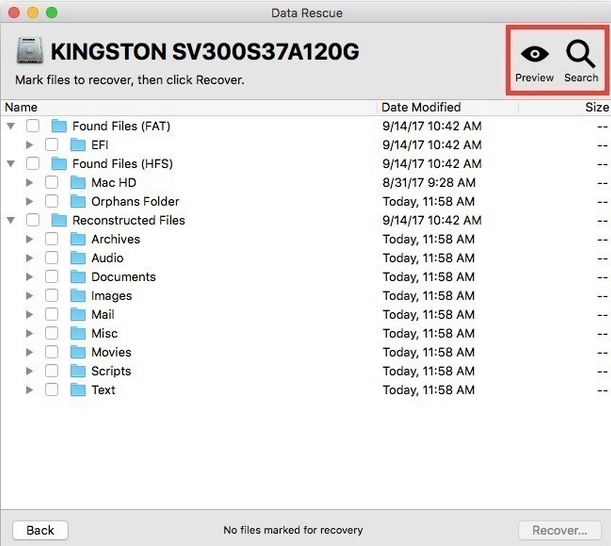Select the Audio folder icon

click(x=78, y=258)
